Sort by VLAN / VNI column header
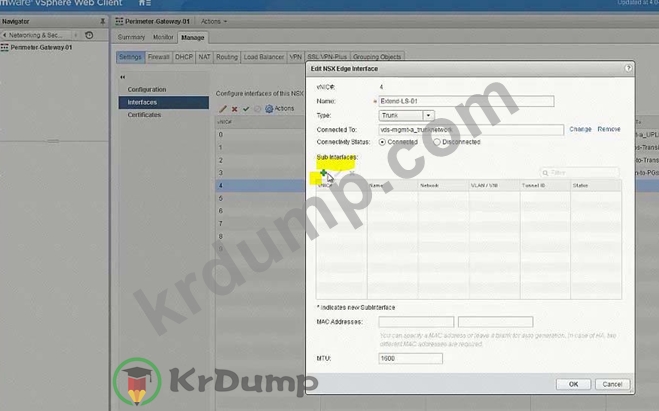The width and height of the screenshot is (659, 411). 494,185
